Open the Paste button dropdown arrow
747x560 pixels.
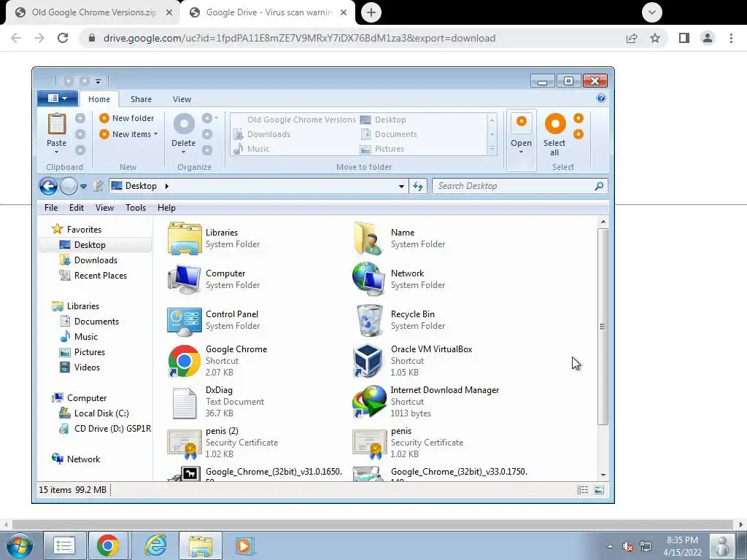tap(56, 152)
